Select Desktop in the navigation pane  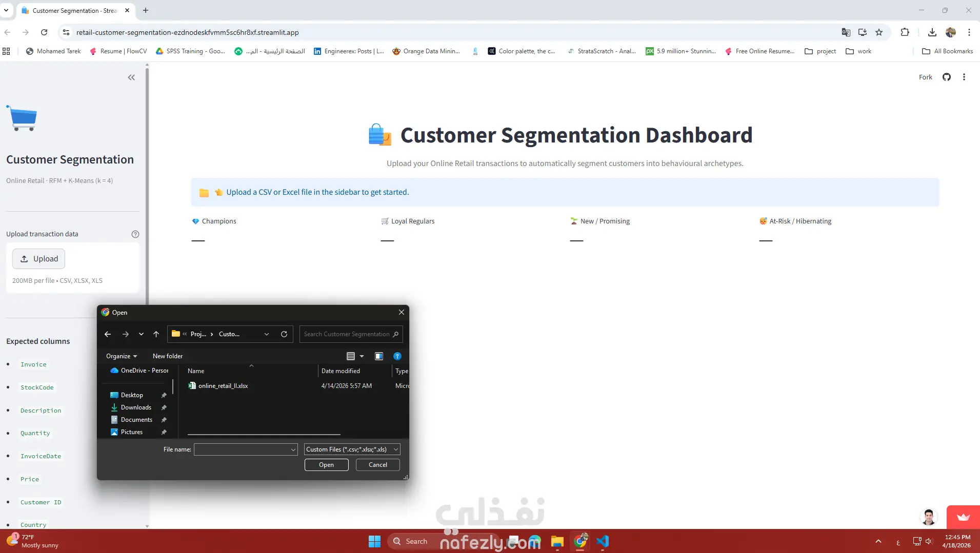(x=132, y=395)
